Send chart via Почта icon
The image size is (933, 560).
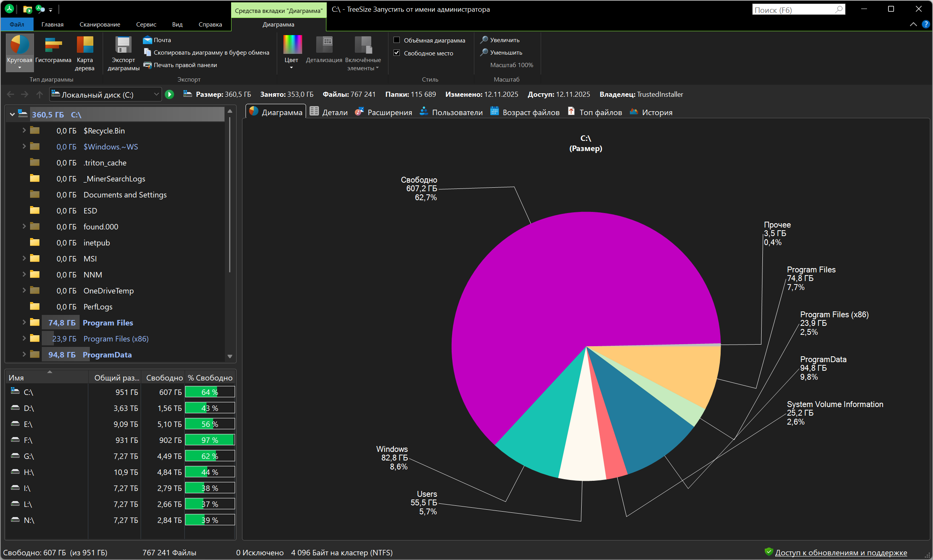[148, 40]
